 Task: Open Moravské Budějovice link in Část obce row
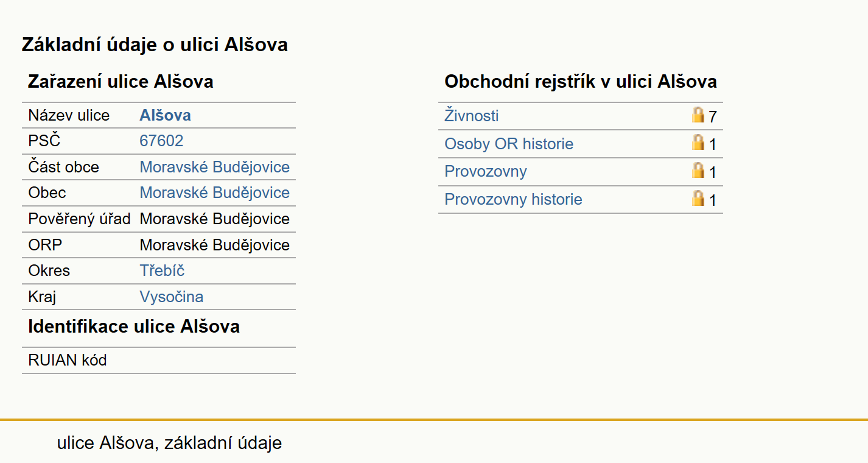[215, 167]
